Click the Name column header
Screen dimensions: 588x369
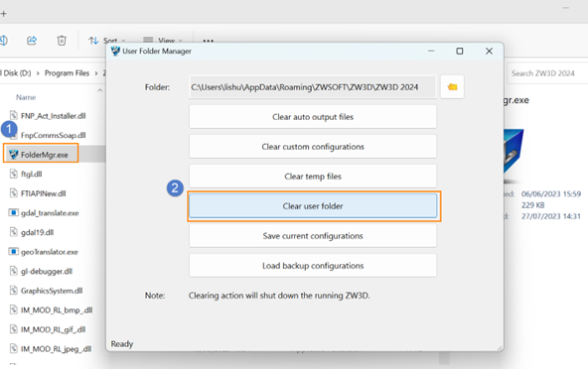26,97
